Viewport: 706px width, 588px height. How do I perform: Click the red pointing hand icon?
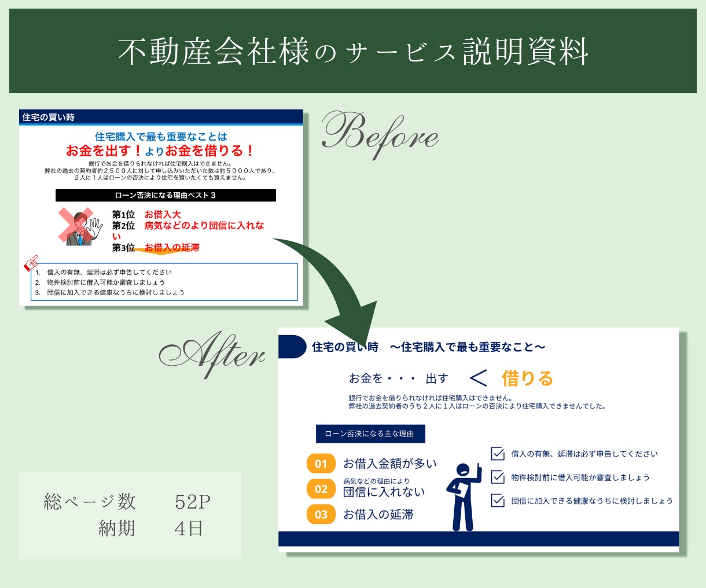pos(31,263)
